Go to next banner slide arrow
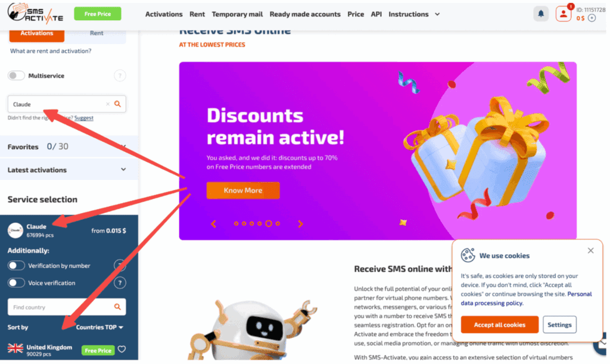Image resolution: width=610 pixels, height=364 pixels. (x=300, y=223)
